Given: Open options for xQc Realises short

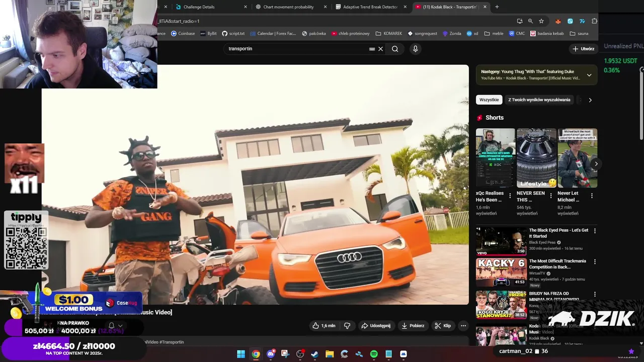Looking at the screenshot, I should (x=510, y=196).
